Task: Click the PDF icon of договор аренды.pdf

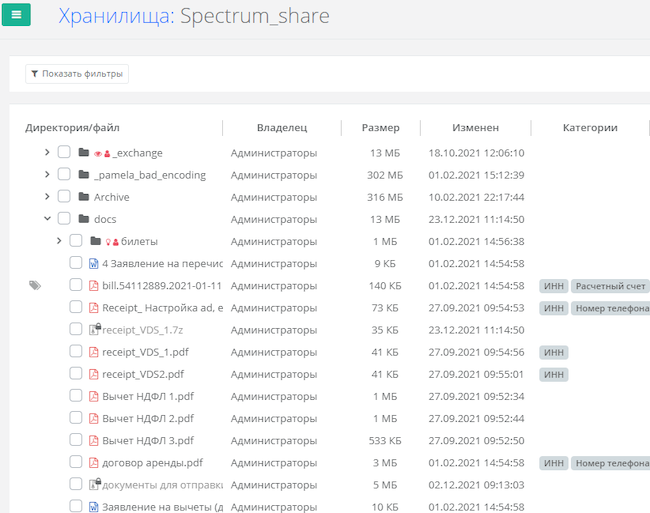Action: click(x=94, y=463)
